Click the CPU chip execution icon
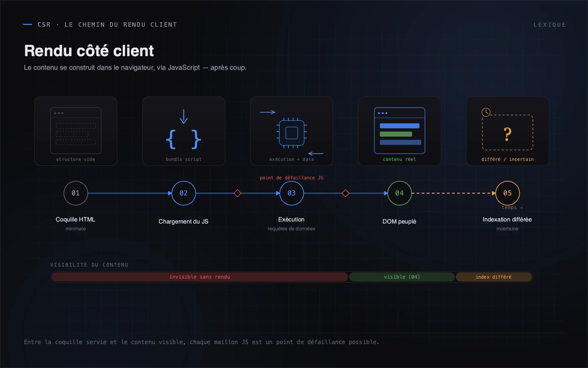588x368 pixels. [x=292, y=133]
